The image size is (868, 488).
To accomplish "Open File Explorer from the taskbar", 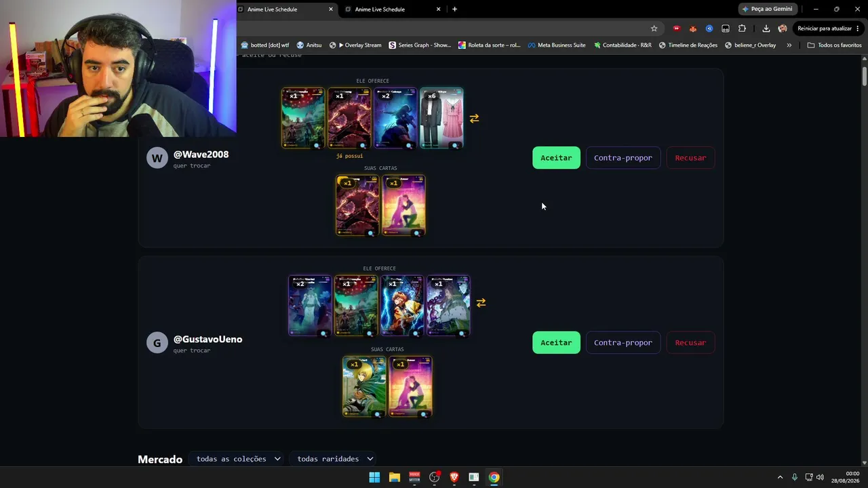I will click(x=394, y=477).
